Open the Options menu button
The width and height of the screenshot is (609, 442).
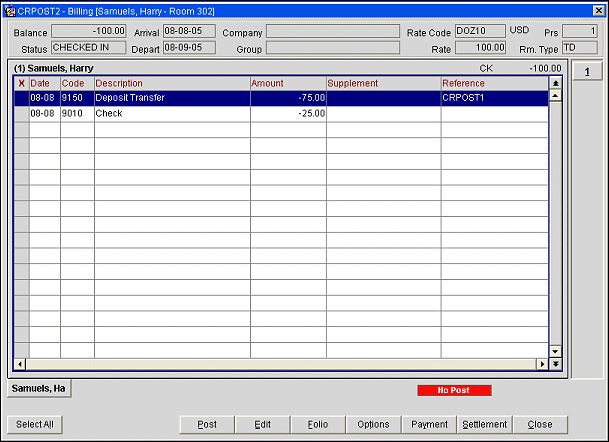374,424
